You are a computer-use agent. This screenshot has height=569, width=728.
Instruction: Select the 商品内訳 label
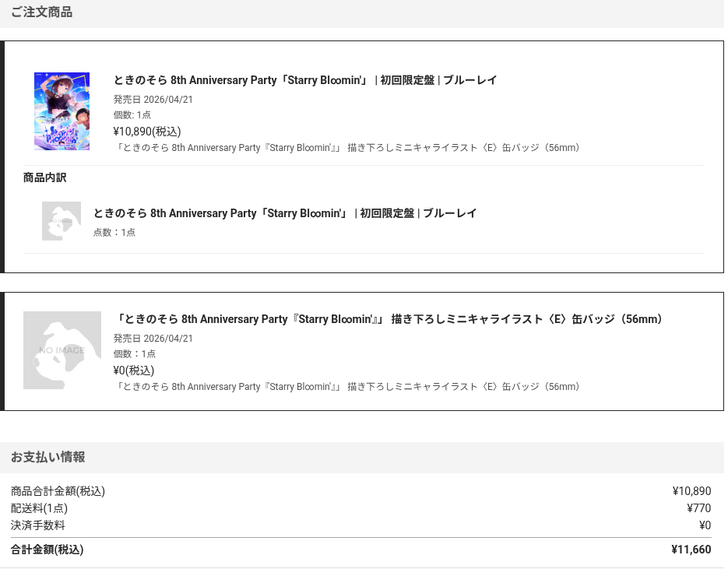tap(44, 177)
